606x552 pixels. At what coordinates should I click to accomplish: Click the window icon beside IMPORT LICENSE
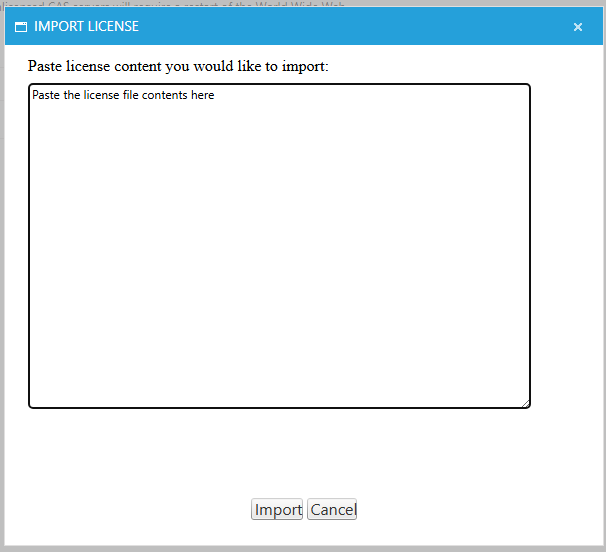pos(20,27)
